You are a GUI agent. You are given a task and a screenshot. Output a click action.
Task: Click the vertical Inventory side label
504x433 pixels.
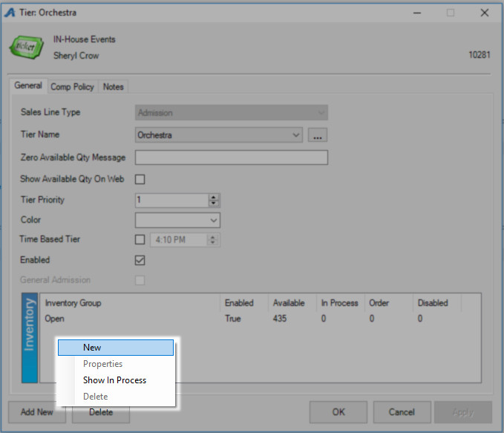click(x=30, y=338)
